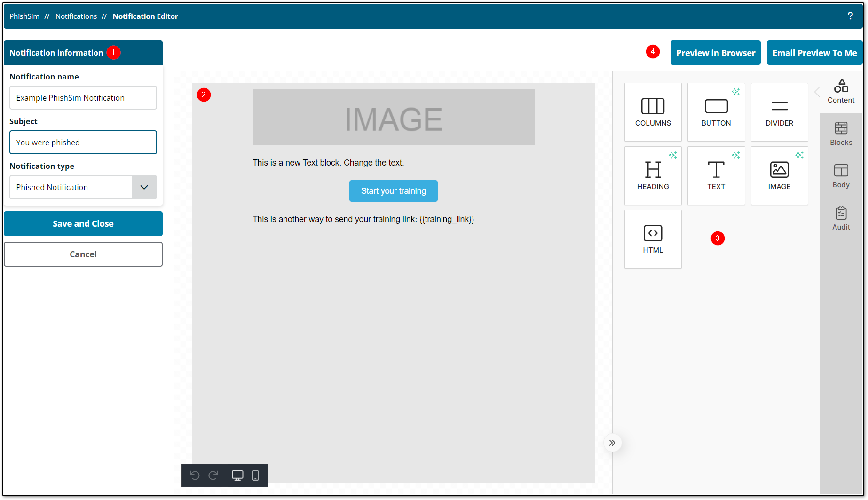Select the HTML content block
This screenshot has width=868, height=500.
[x=653, y=239]
